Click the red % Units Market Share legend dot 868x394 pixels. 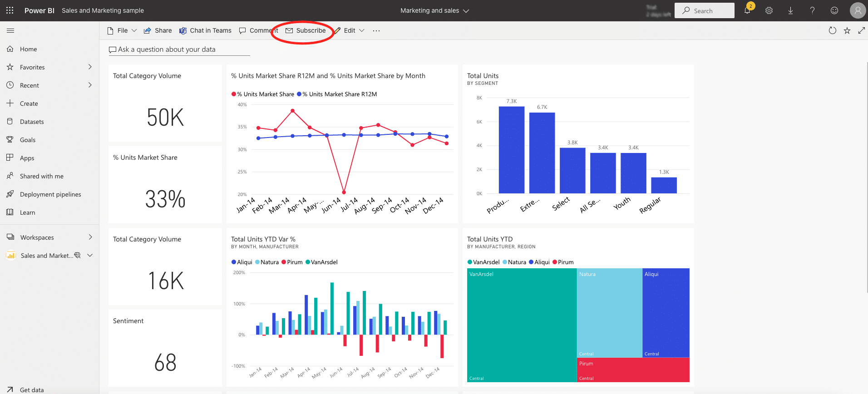click(x=234, y=94)
